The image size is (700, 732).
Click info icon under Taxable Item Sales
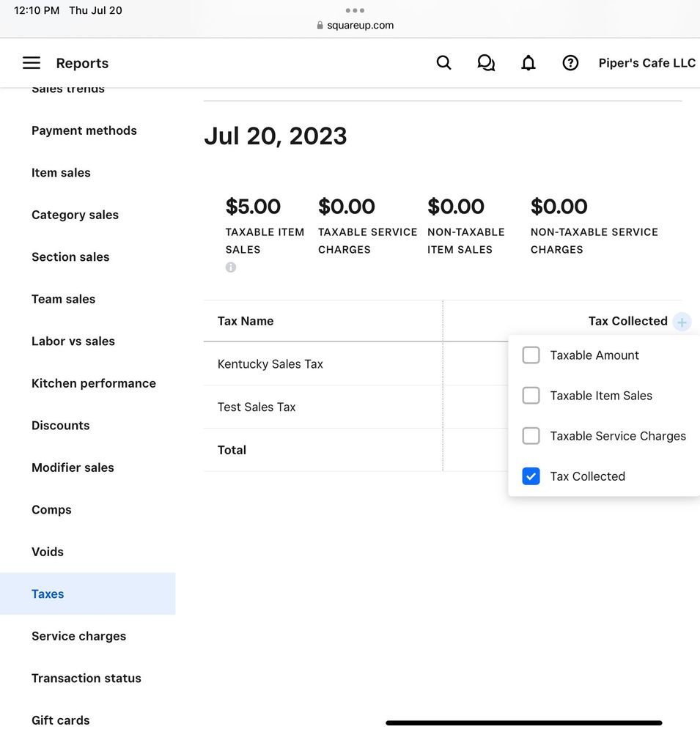231,267
